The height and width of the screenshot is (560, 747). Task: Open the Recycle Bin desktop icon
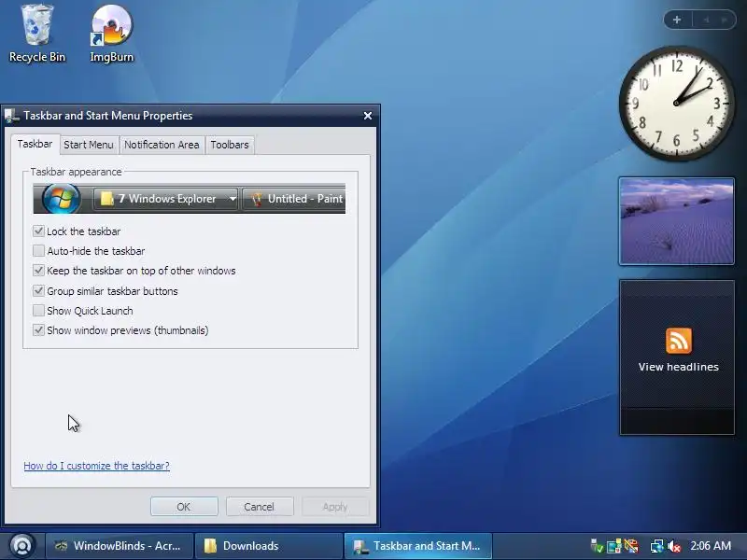pyautogui.click(x=36, y=35)
